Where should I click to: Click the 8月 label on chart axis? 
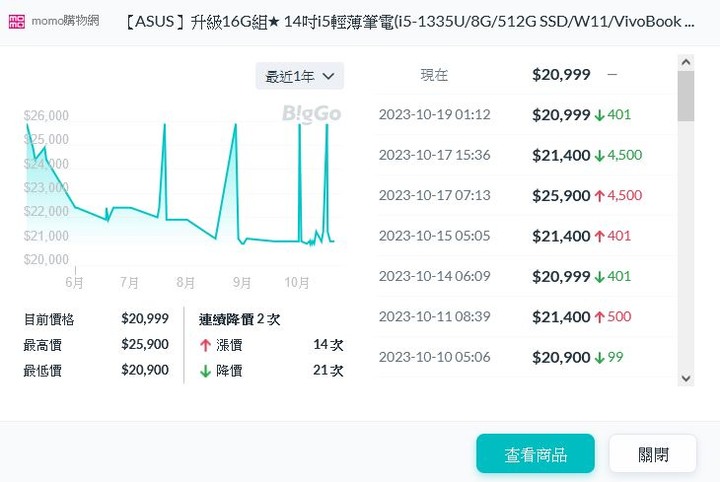pyautogui.click(x=186, y=282)
